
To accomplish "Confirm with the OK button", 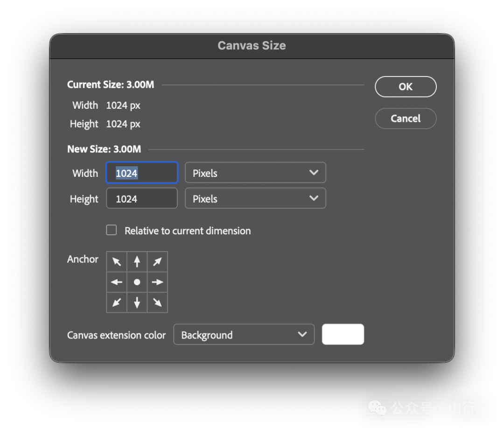I will (x=406, y=86).
